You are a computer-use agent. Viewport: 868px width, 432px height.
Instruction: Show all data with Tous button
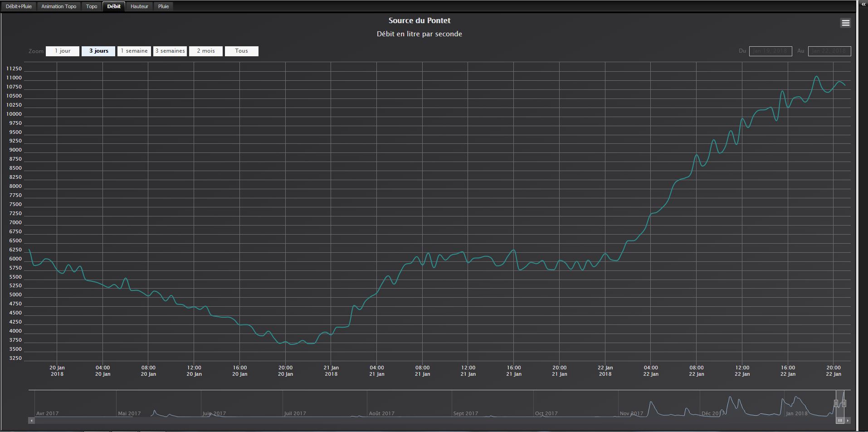pos(242,51)
